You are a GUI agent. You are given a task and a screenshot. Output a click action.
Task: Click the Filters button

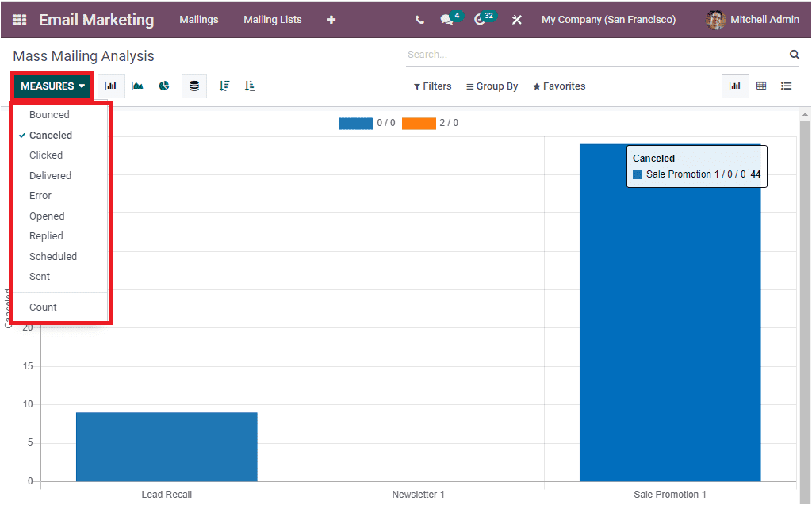tap(432, 86)
